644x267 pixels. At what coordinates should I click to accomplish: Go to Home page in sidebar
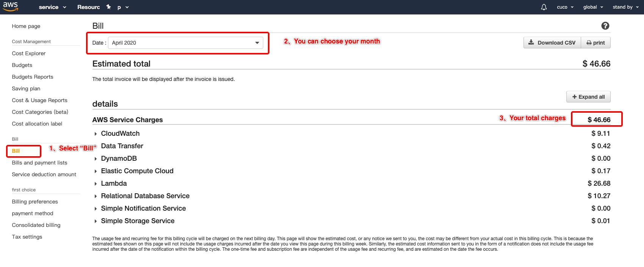tap(26, 26)
